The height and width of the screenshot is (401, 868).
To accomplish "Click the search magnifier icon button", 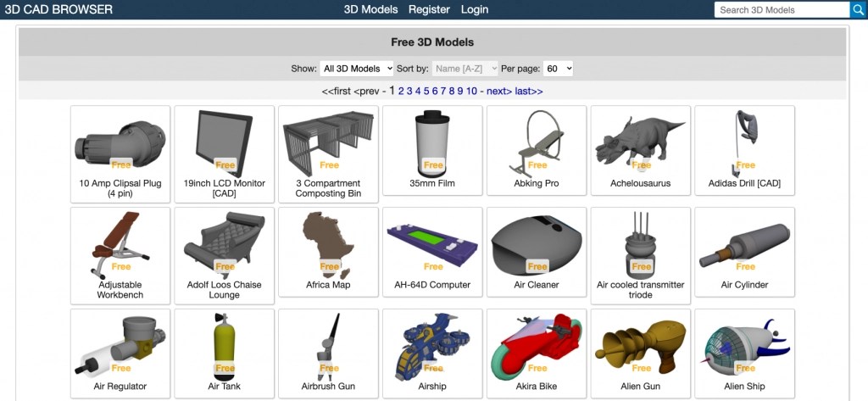I will [x=858, y=9].
